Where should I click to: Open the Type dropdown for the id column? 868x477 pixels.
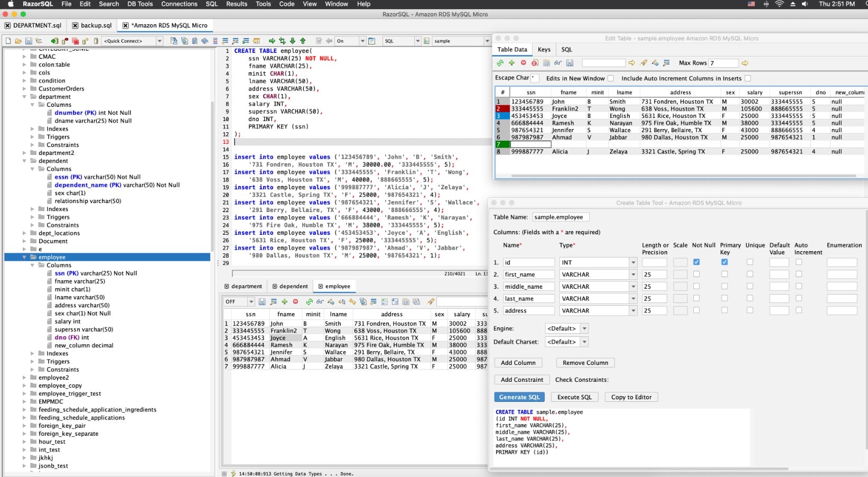point(633,262)
